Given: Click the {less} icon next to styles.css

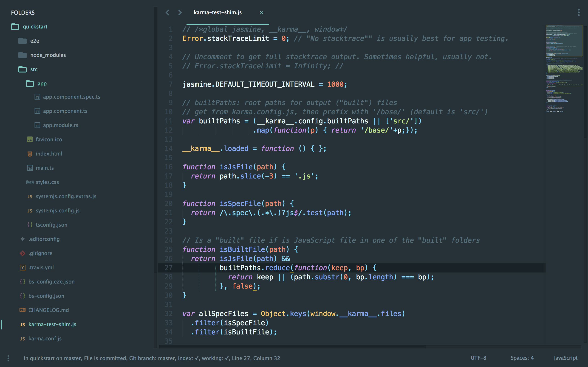Looking at the screenshot, I should [x=30, y=182].
